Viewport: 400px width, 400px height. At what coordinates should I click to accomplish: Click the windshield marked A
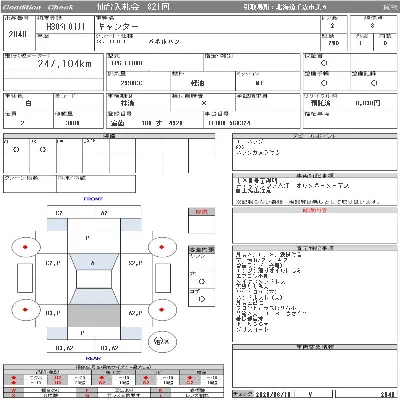pos(94,262)
